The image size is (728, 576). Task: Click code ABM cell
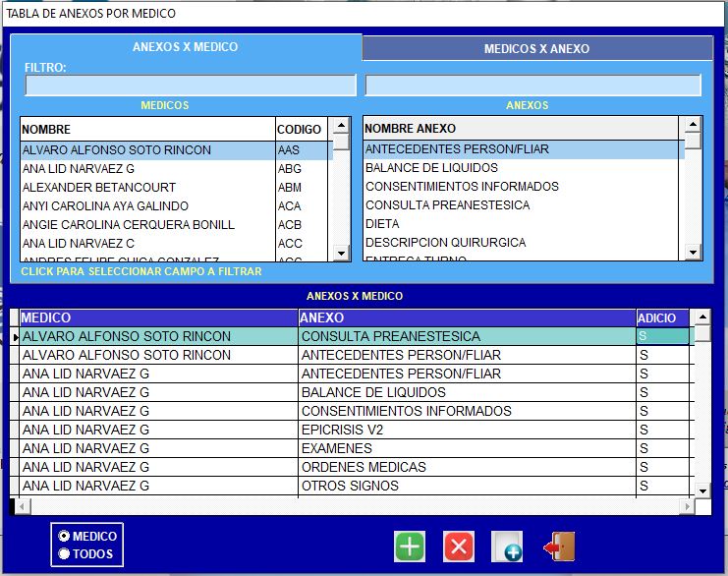click(x=302, y=187)
